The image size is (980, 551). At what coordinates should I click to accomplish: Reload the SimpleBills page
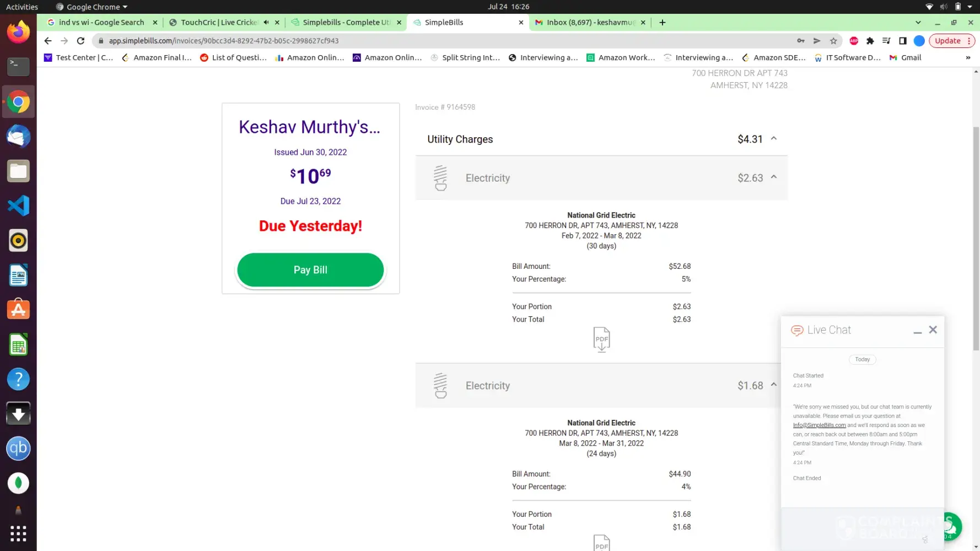pyautogui.click(x=80, y=41)
